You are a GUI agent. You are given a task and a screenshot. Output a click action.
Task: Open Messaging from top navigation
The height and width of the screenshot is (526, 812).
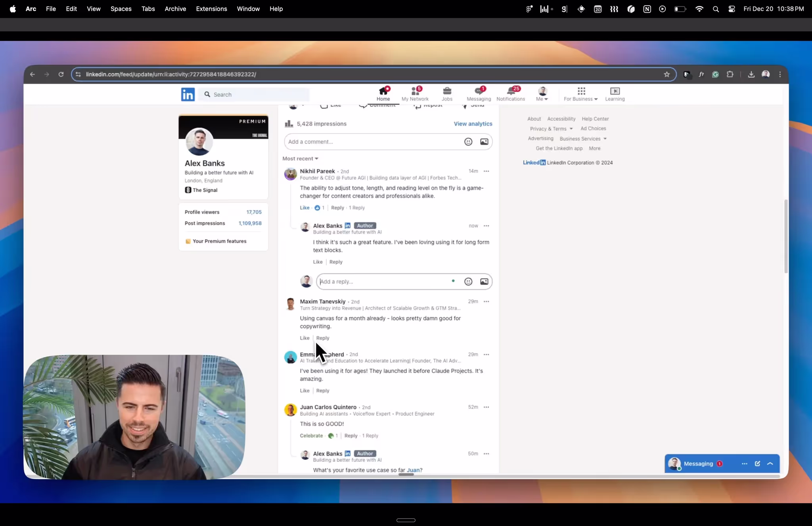point(479,94)
